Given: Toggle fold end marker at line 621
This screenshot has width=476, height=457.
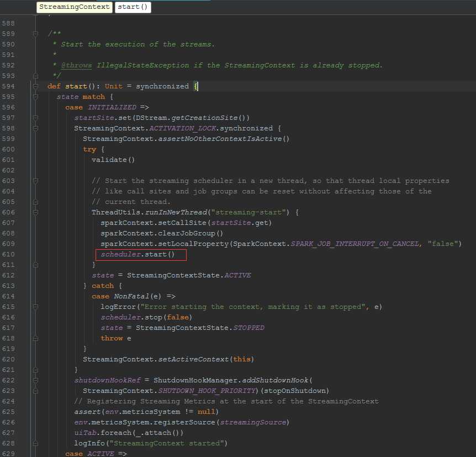Looking at the screenshot, I should tap(35, 370).
